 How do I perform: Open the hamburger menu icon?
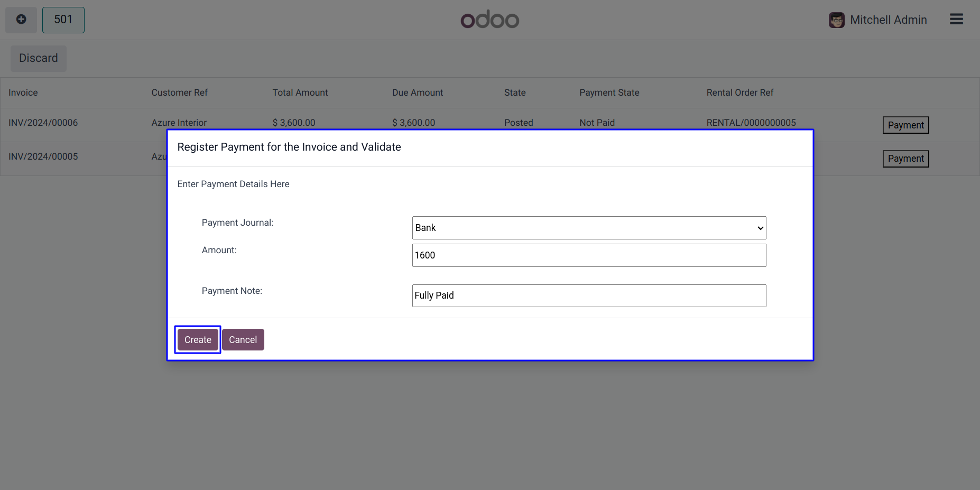(956, 20)
